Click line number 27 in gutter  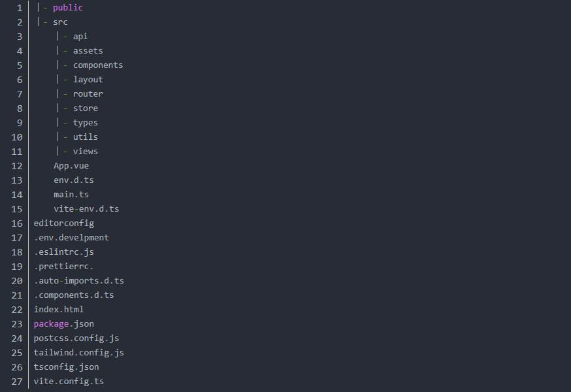click(x=17, y=382)
